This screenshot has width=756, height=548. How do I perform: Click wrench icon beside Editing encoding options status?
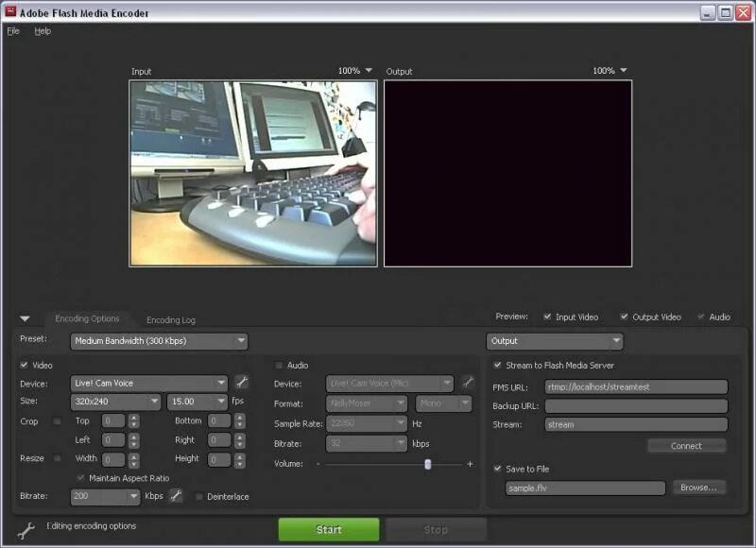point(26,531)
